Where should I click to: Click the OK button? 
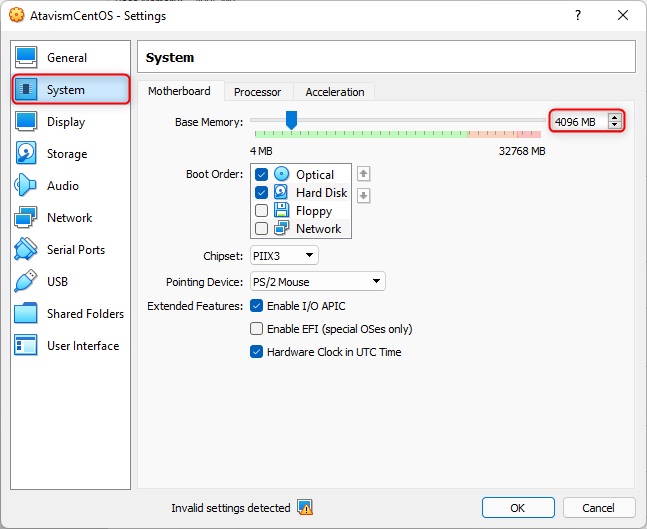pyautogui.click(x=517, y=508)
